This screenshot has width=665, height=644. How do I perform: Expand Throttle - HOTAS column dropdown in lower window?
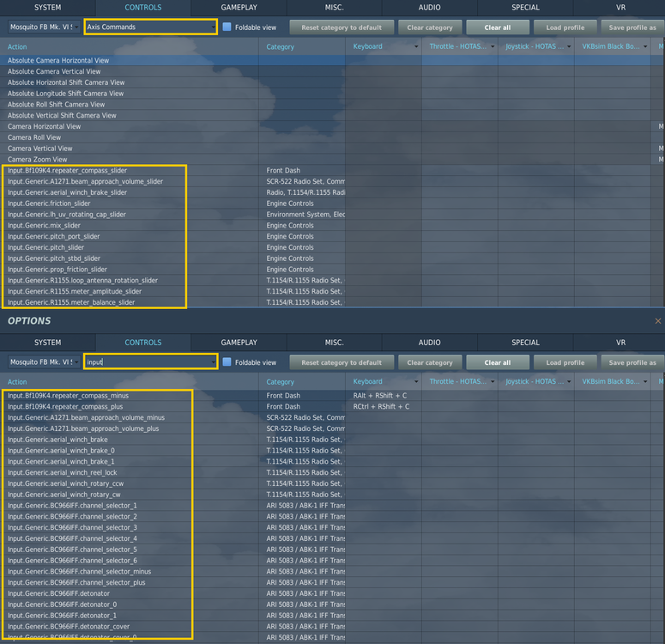tap(493, 381)
